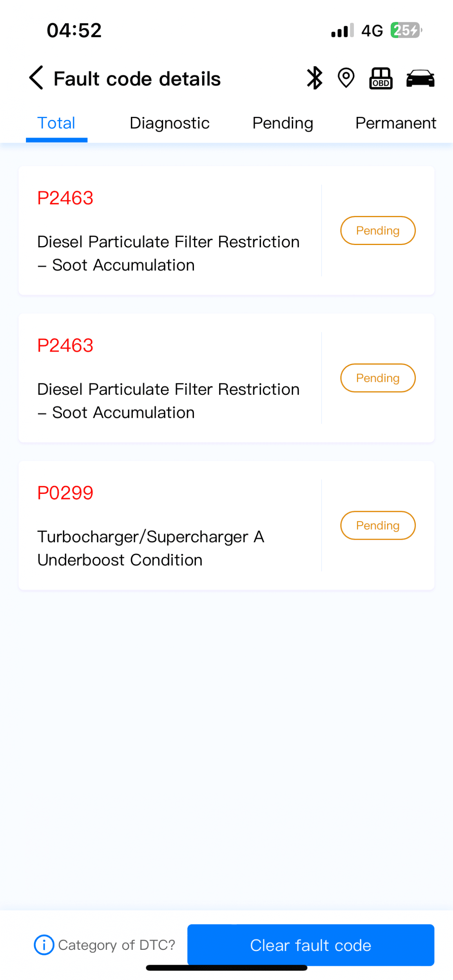Viewport: 453px width, 980px height.
Task: Tap Pending badge on second P2463 card
Action: pos(377,378)
